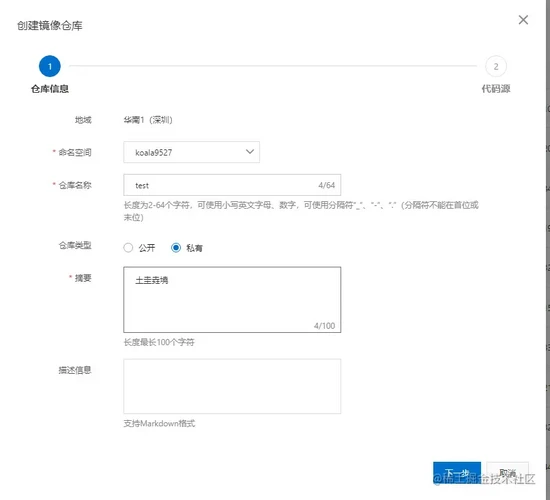Click the 创建镜像仓库 dialog title

click(50, 26)
